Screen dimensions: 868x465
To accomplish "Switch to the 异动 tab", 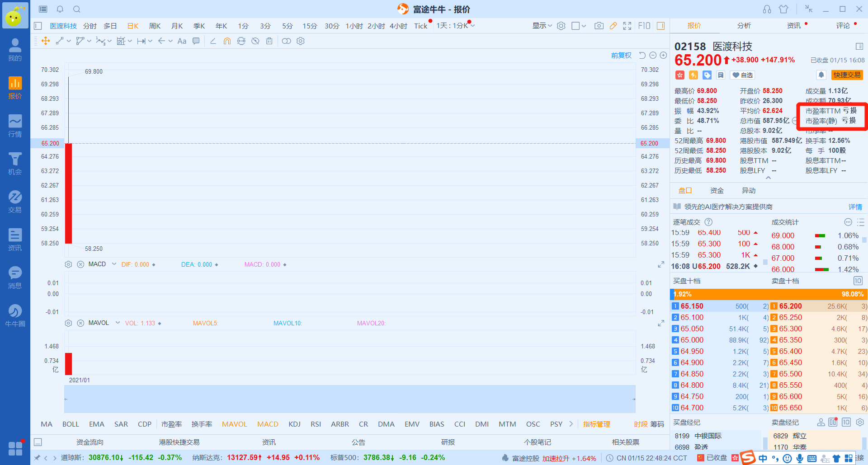I will 749,191.
